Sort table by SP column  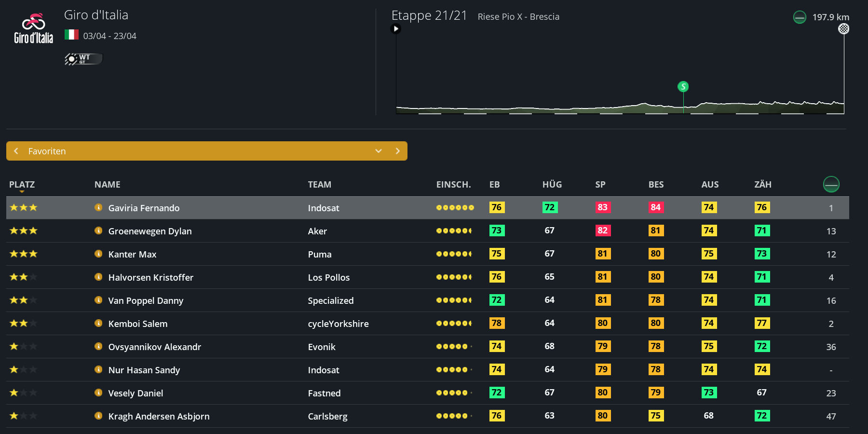coord(600,185)
